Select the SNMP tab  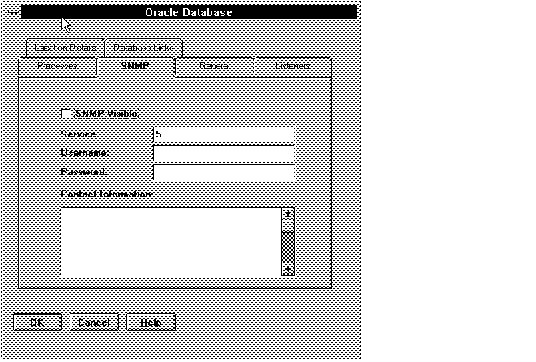coord(136,66)
